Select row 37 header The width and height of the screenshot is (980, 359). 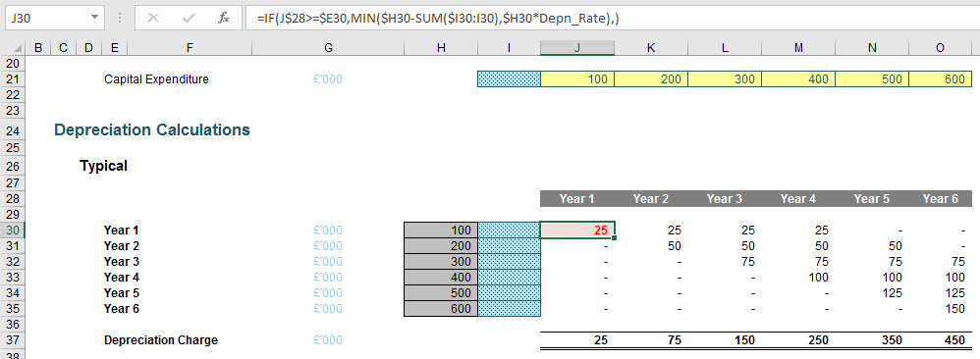coord(13,340)
